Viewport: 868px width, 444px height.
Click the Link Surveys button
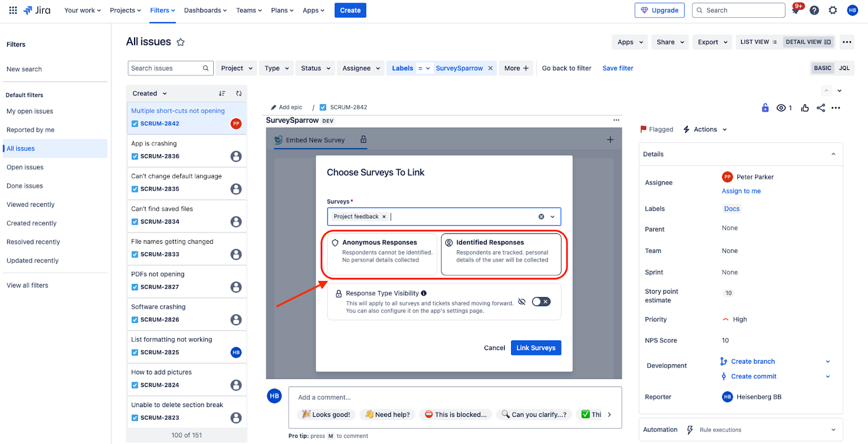coord(535,348)
